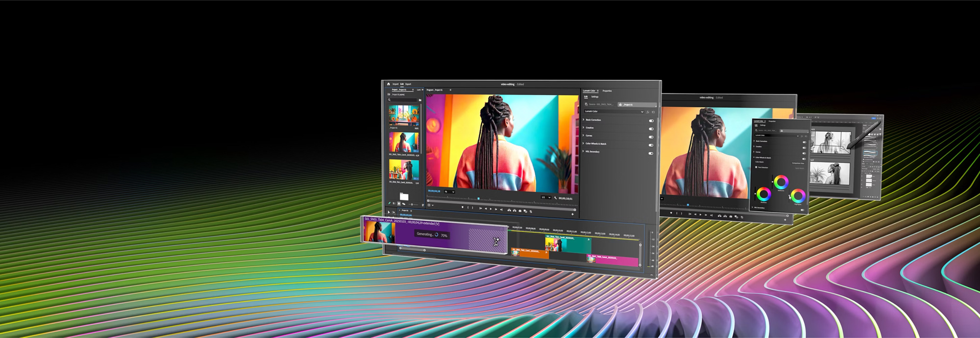Click the Home icon in front Premiere window
Image resolution: width=980 pixels, height=338 pixels.
tap(388, 84)
